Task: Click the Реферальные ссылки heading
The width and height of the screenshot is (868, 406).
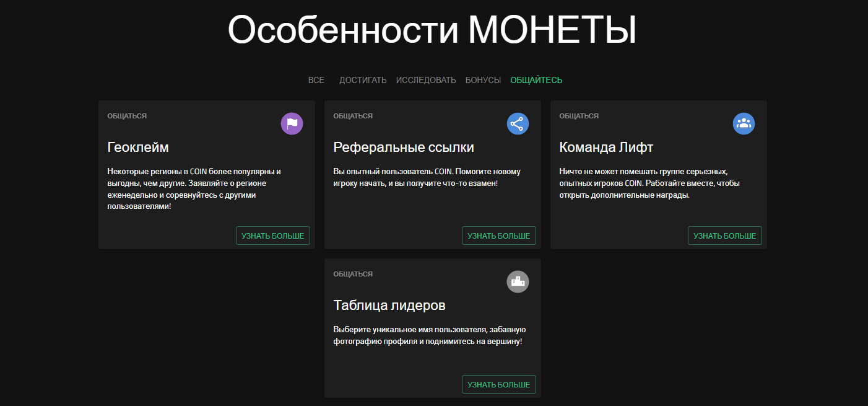Action: click(x=404, y=148)
